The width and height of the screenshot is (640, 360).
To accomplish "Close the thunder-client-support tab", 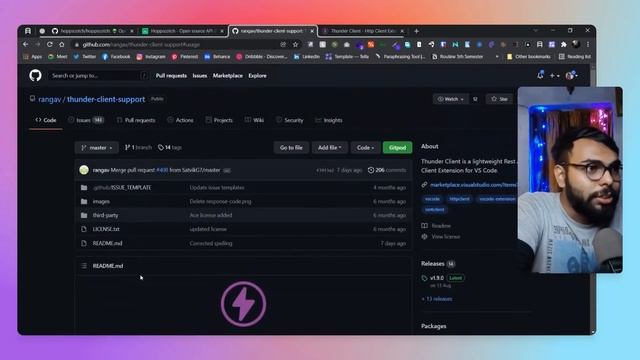I will [x=312, y=31].
